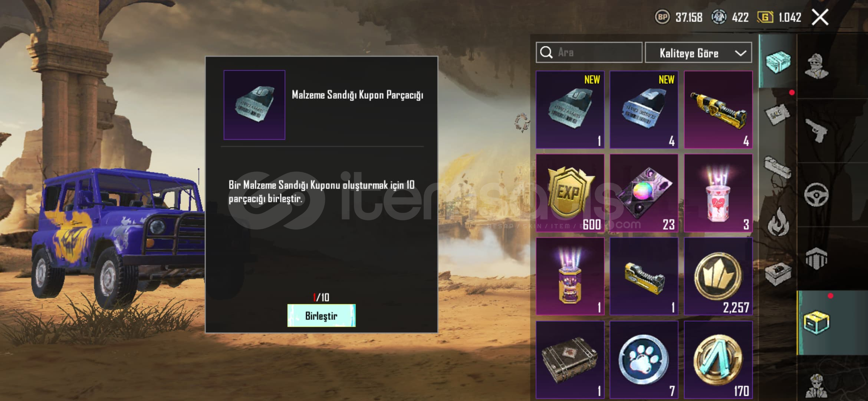The image size is (868, 401).
Task: Select the EXP badge item
Action: click(570, 193)
